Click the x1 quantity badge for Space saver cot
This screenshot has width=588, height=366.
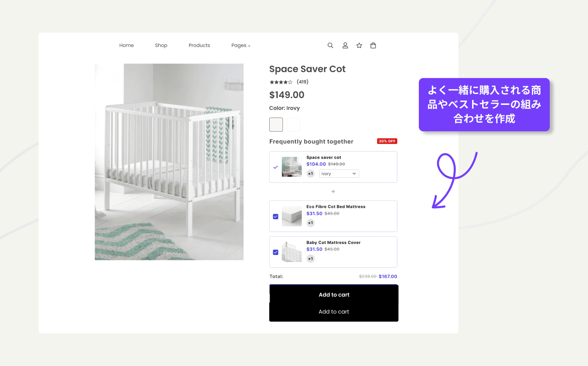click(311, 174)
